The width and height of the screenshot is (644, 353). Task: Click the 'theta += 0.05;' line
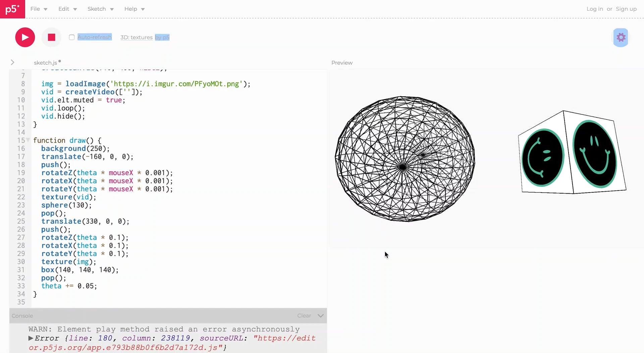pos(69,286)
